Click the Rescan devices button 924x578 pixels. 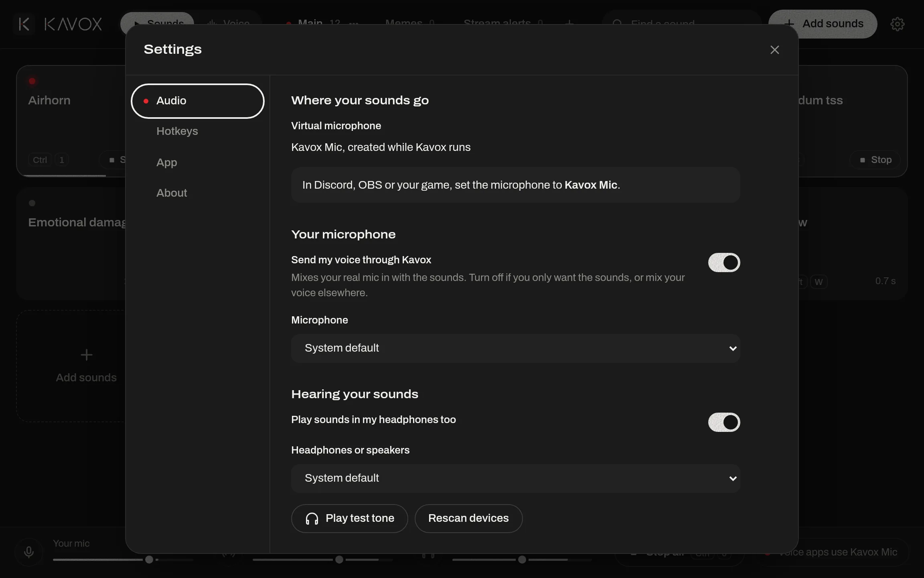(x=468, y=519)
